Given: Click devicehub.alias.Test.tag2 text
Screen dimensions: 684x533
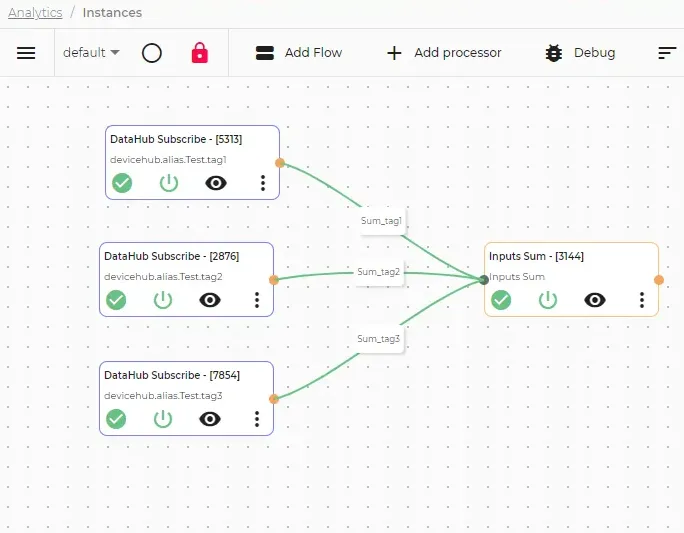Looking at the screenshot, I should pos(163,277).
